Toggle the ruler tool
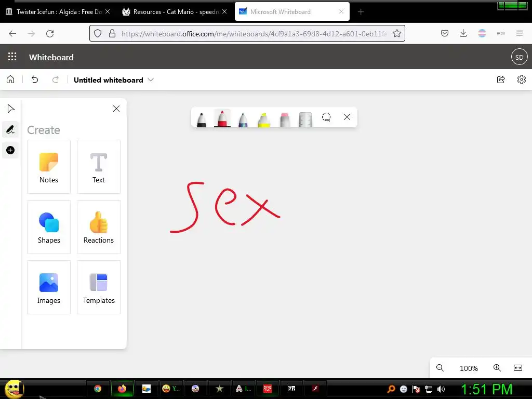 click(x=305, y=119)
